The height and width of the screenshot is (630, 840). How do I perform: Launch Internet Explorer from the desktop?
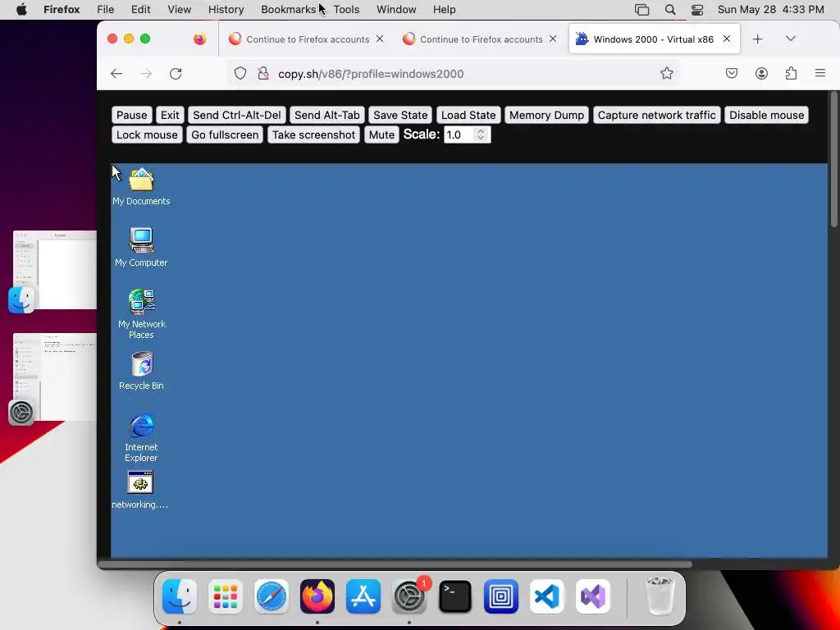(x=141, y=438)
